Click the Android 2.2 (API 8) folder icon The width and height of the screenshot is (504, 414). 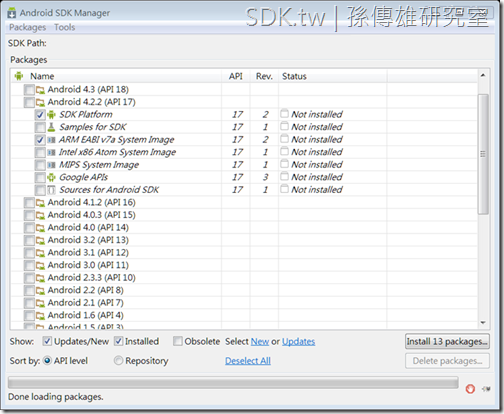[40, 290]
